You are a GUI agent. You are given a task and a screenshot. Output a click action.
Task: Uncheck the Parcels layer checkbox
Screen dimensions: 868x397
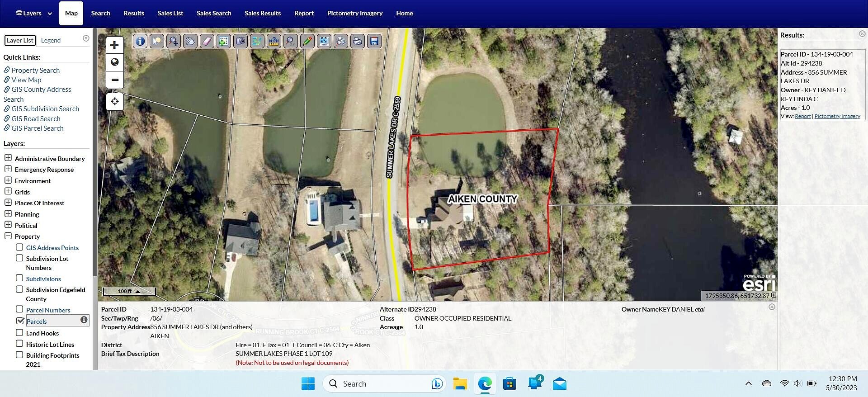(x=20, y=321)
